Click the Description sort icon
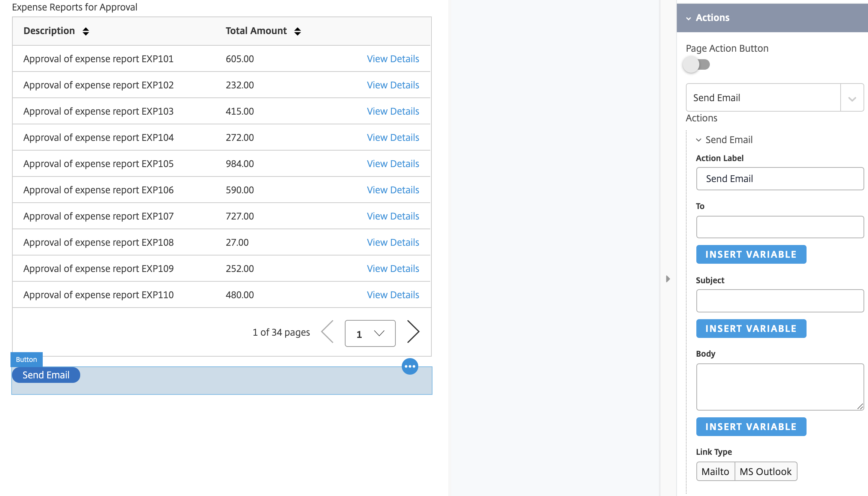868x496 pixels. 85,30
